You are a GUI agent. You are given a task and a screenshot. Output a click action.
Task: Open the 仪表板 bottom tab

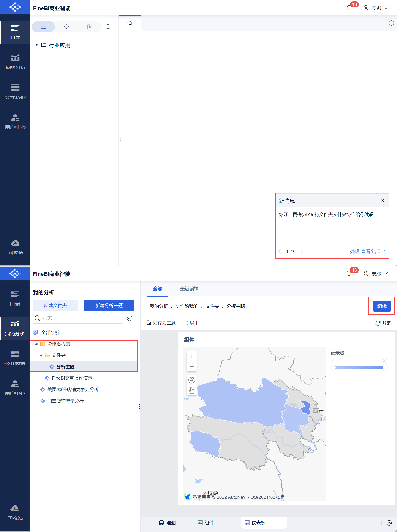258,523
